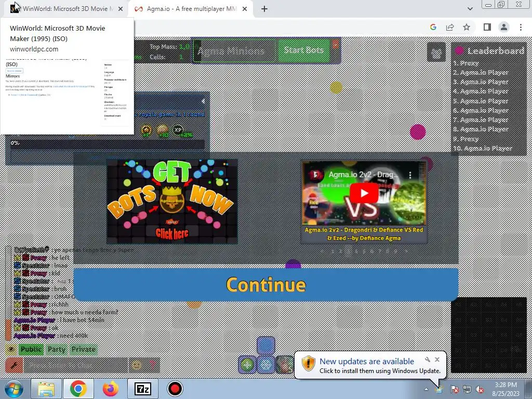The width and height of the screenshot is (532, 399).
Task: Open a new Chrome tab
Action: tap(264, 9)
